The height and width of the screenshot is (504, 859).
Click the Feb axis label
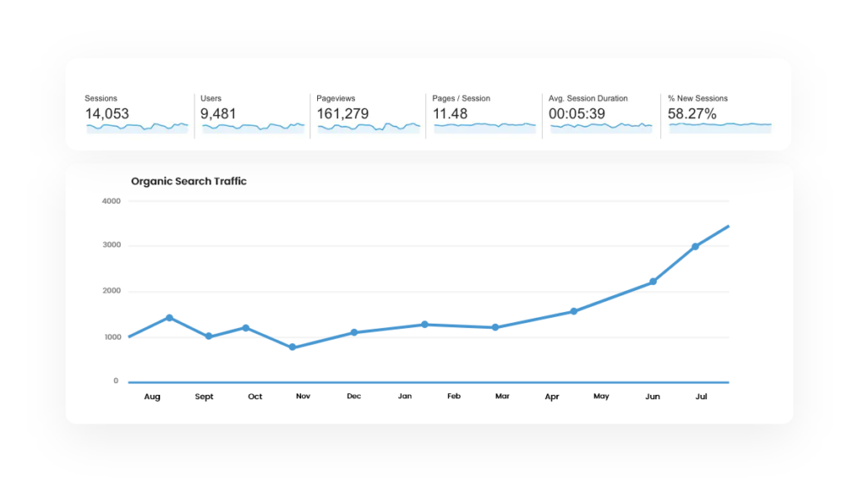453,396
